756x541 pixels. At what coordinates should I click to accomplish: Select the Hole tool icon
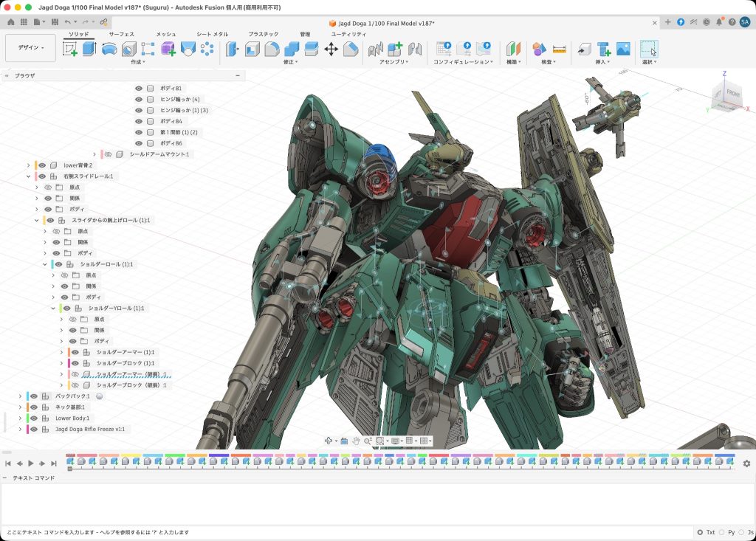tap(128, 49)
